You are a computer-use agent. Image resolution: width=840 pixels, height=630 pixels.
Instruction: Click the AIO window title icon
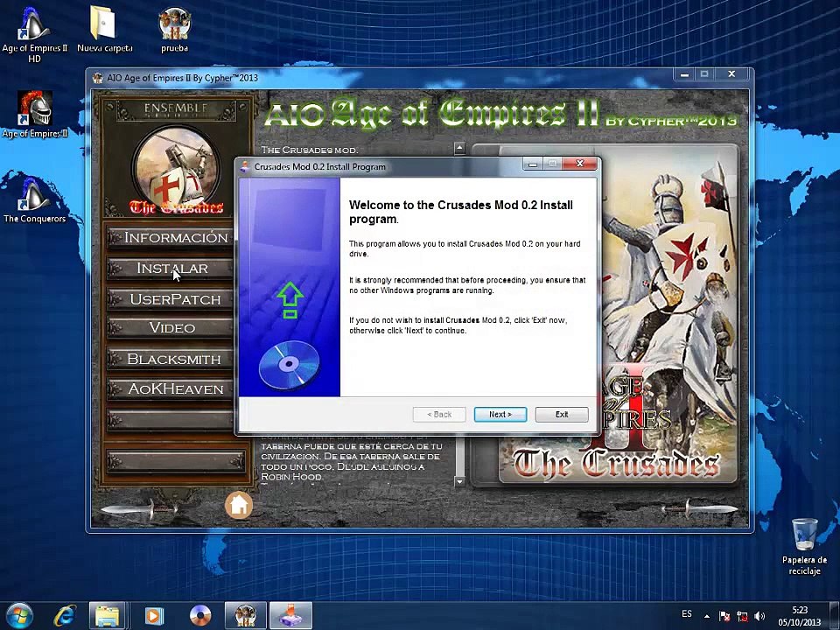tap(97, 78)
